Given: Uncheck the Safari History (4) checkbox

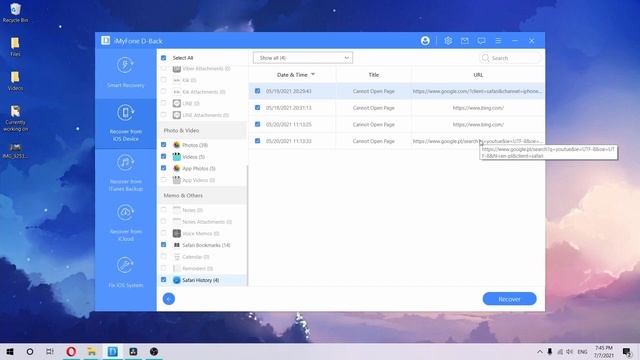Looking at the screenshot, I should pos(164,280).
